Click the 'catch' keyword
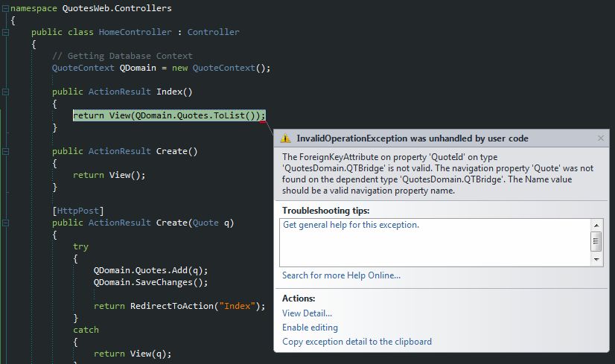Viewport: 615px width, 364px height. click(x=86, y=330)
